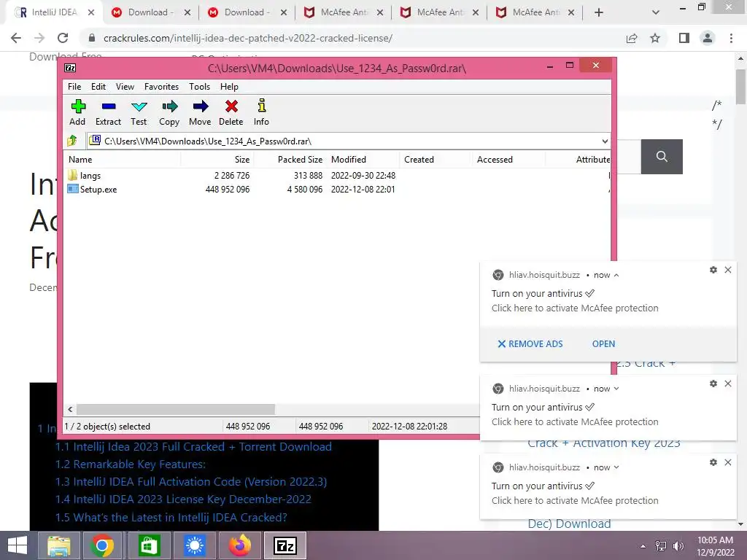The width and height of the screenshot is (747, 560).
Task: Click the Add toolbar icon in 7-Zip
Action: (78, 106)
